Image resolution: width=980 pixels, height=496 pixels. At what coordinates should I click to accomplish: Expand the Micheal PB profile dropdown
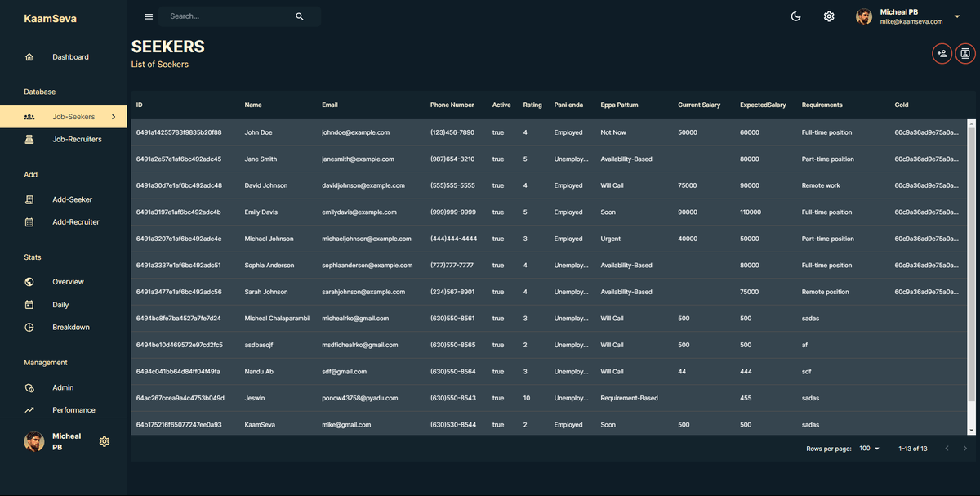pyautogui.click(x=957, y=16)
